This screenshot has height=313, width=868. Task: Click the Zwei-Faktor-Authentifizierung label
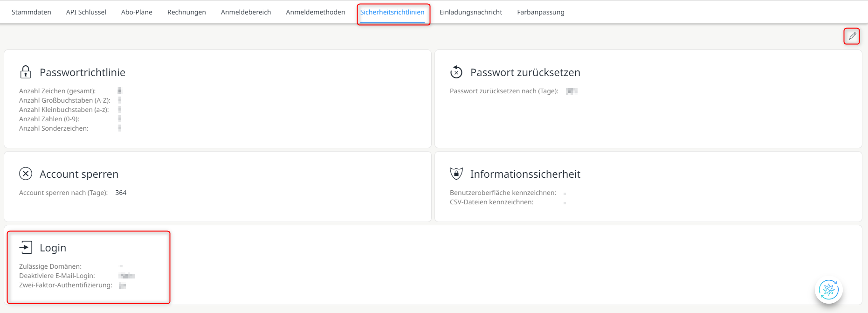tap(66, 285)
